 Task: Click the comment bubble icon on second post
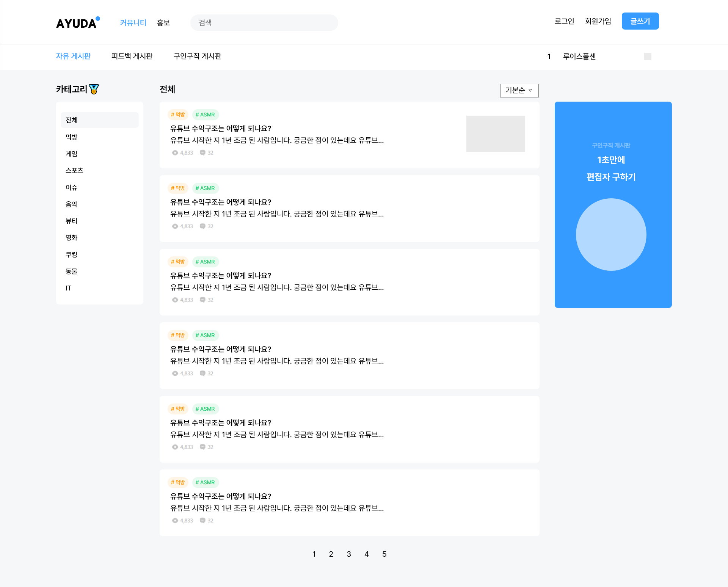[x=202, y=226]
